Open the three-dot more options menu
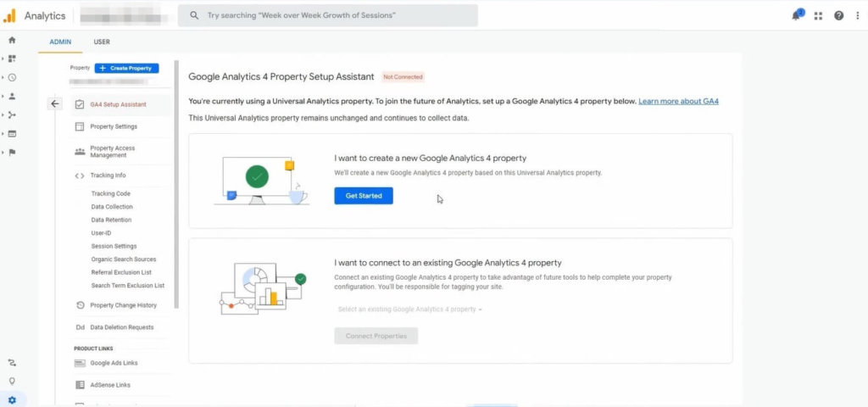Image resolution: width=868 pixels, height=407 pixels. (x=856, y=15)
